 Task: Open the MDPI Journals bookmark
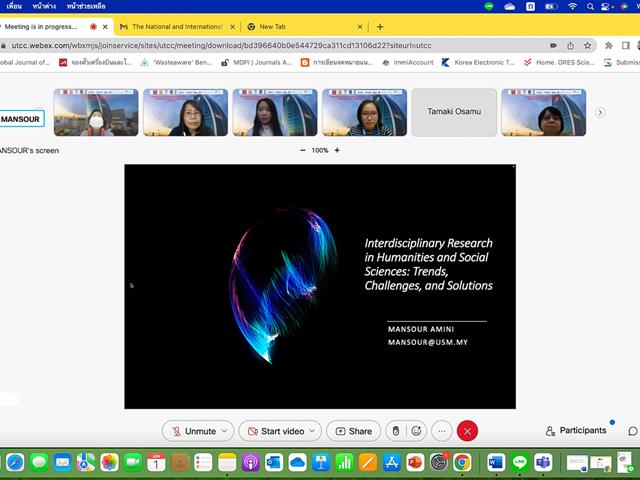[x=257, y=62]
